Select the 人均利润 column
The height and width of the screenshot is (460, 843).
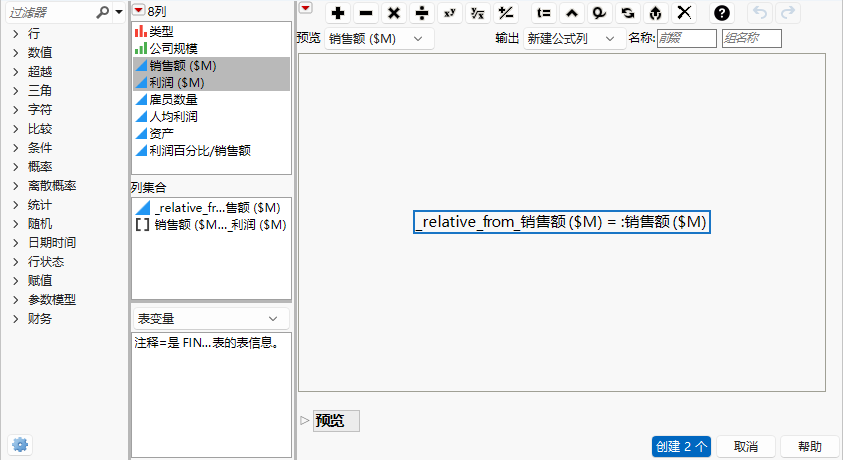coord(211,117)
